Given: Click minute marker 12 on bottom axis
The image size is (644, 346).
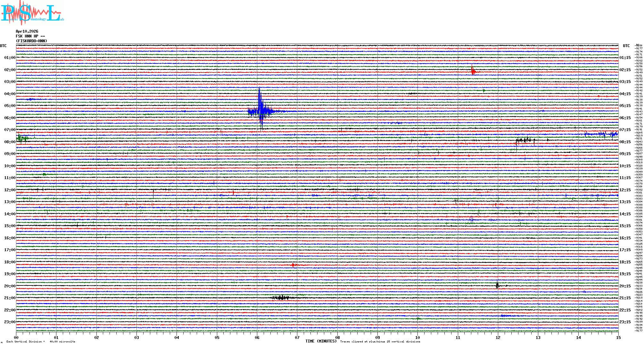Looking at the screenshot, I should (498, 337).
